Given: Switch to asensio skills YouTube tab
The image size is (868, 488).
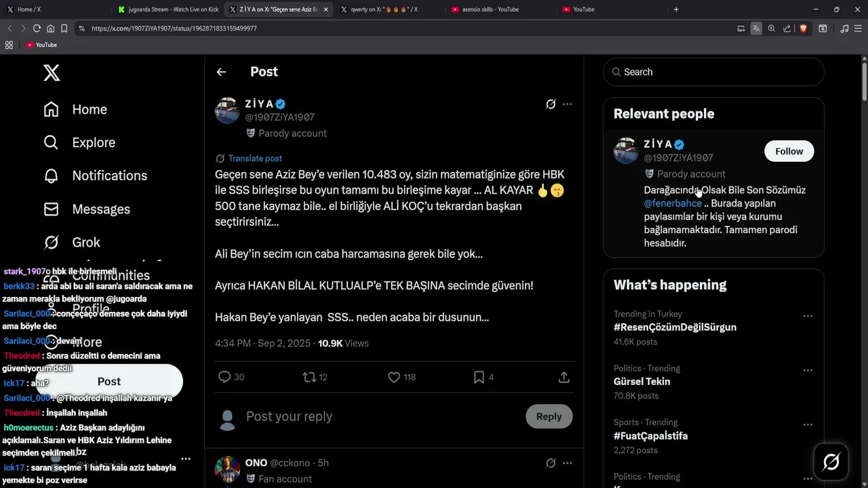Looking at the screenshot, I should tap(500, 9).
